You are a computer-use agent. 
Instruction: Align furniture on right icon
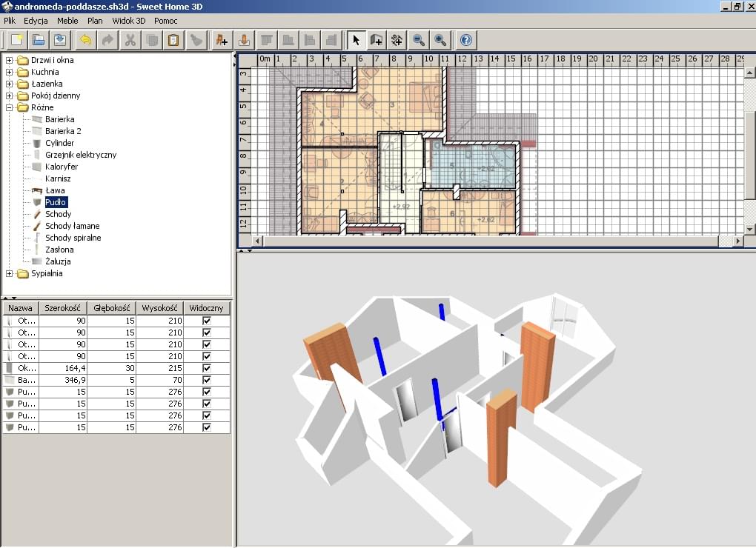(x=331, y=40)
